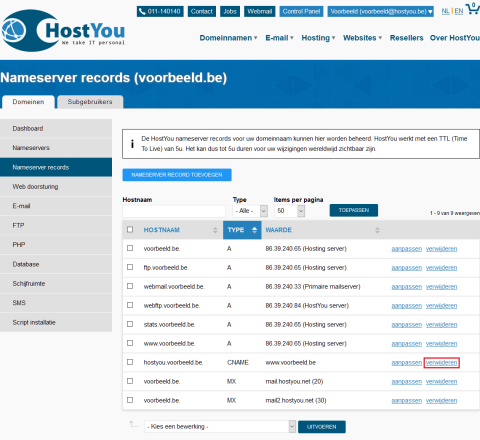Toggle the select-all checkbox in table header
Viewport: 480px width, 440px height.
130,229
